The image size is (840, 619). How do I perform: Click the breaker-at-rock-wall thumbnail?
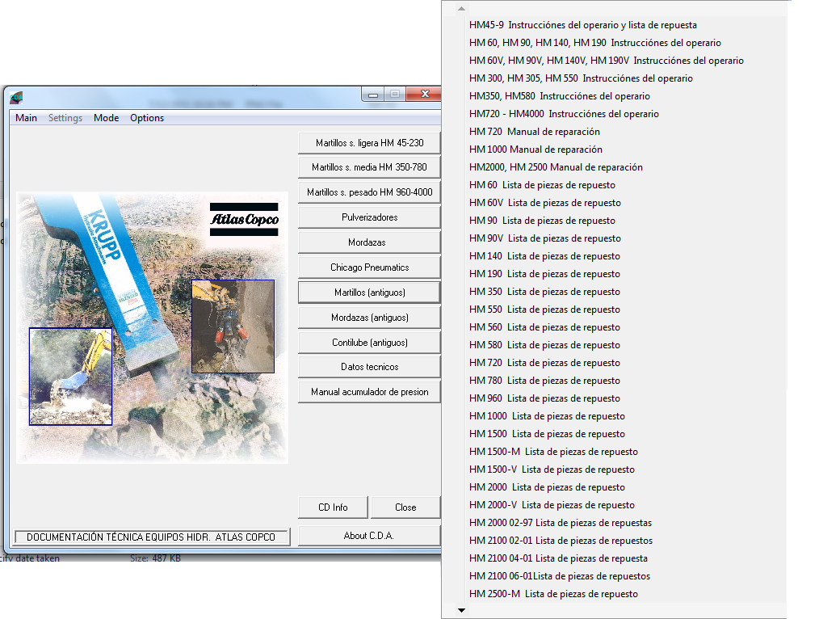point(233,326)
